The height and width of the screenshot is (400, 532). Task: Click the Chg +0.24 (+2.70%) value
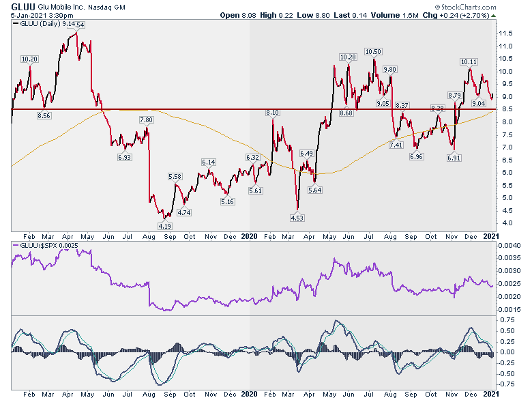(456, 15)
